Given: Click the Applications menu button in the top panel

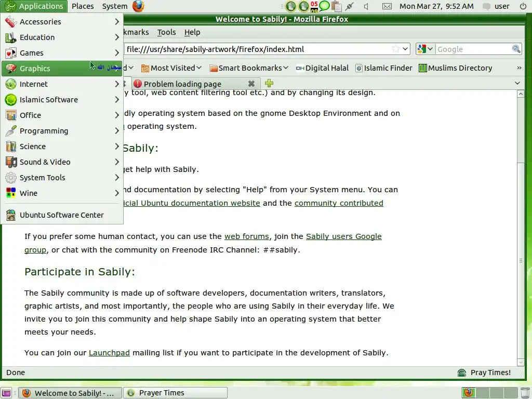Looking at the screenshot, I should click(34, 6).
